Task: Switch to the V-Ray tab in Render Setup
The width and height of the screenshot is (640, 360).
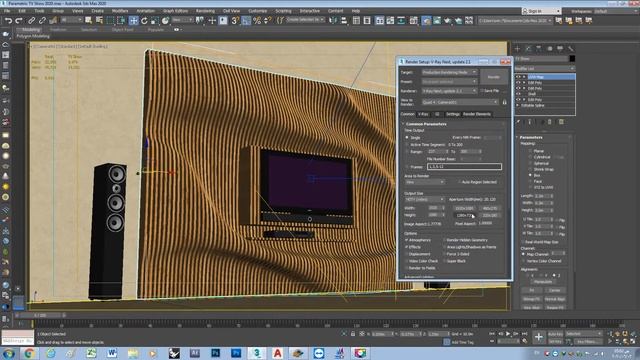Action: (423, 114)
